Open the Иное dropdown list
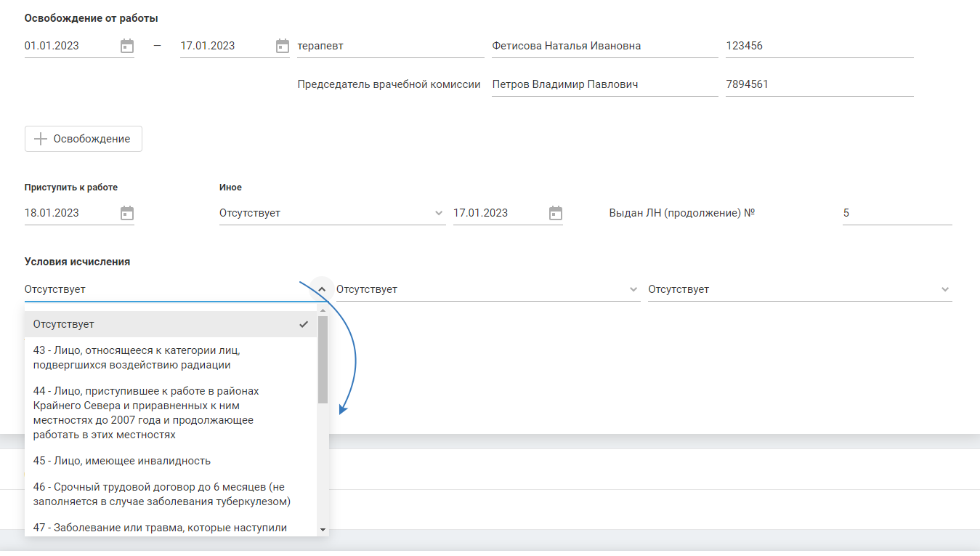 pyautogui.click(x=438, y=213)
